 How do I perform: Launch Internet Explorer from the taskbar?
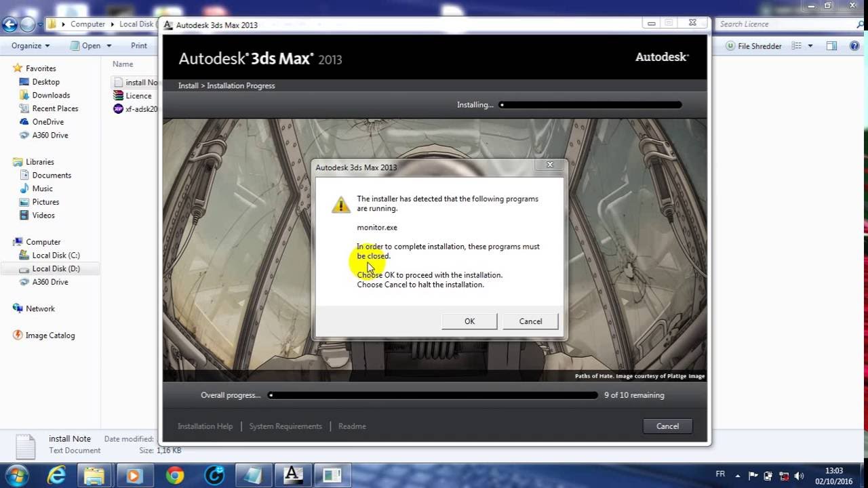coord(56,475)
